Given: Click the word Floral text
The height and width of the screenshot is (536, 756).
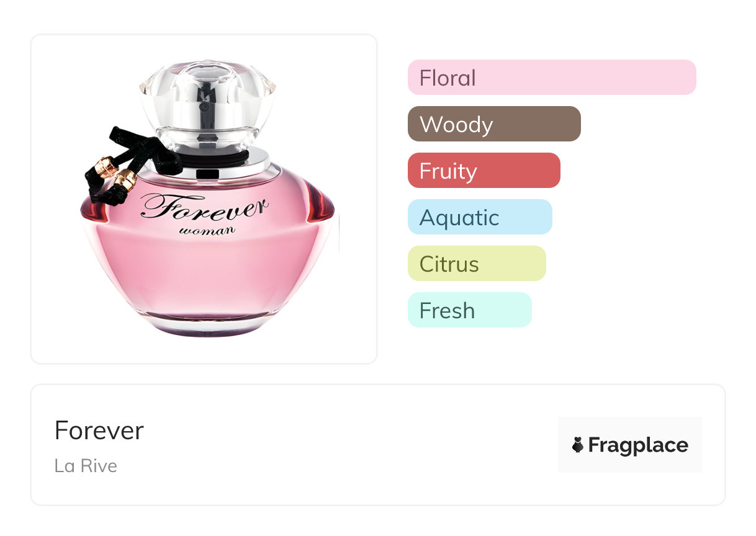Looking at the screenshot, I should coord(448,78).
